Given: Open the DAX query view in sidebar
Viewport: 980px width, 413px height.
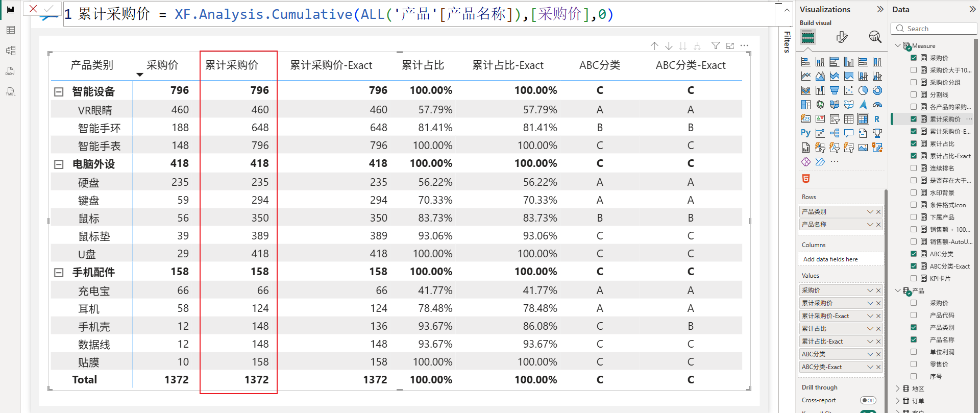Looking at the screenshot, I should tap(10, 71).
